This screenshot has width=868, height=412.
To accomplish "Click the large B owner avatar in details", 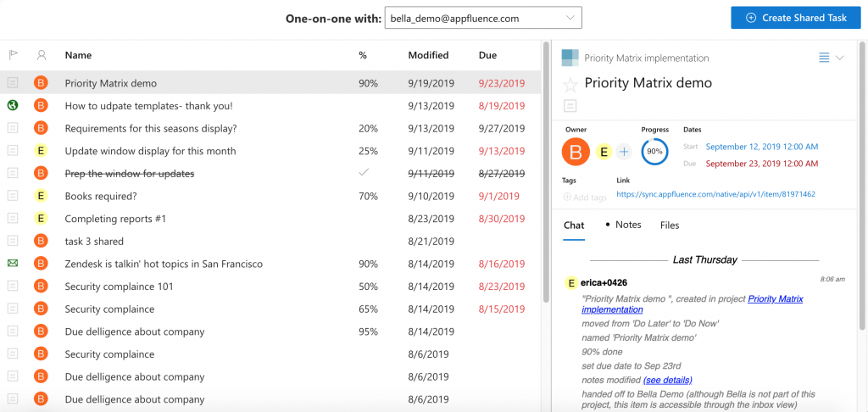I will point(576,152).
